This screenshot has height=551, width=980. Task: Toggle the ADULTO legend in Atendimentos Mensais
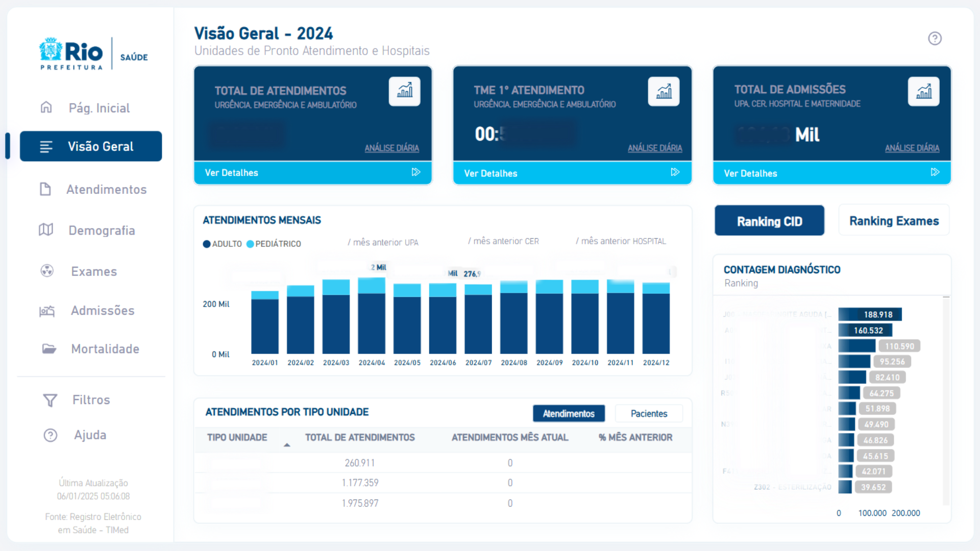[x=222, y=244]
